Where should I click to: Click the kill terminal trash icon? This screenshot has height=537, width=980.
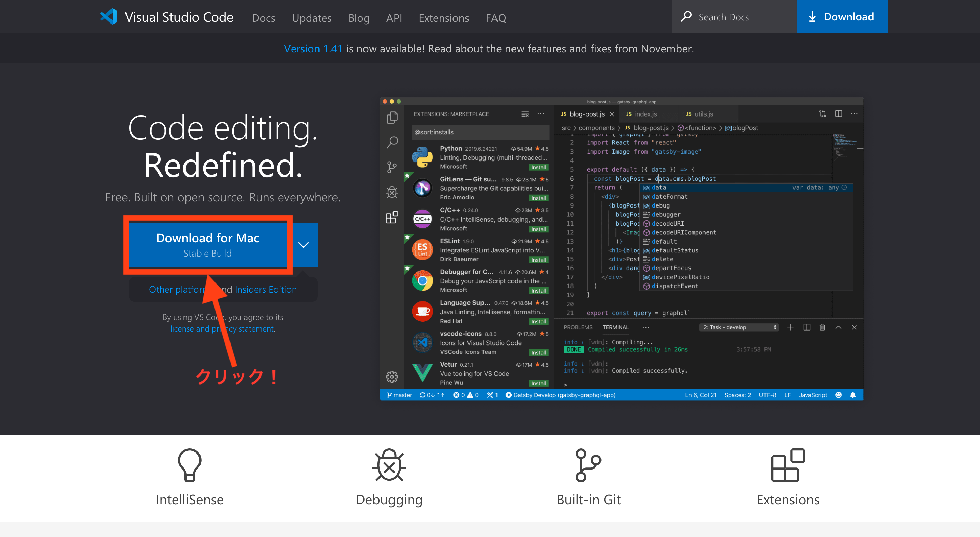point(822,327)
